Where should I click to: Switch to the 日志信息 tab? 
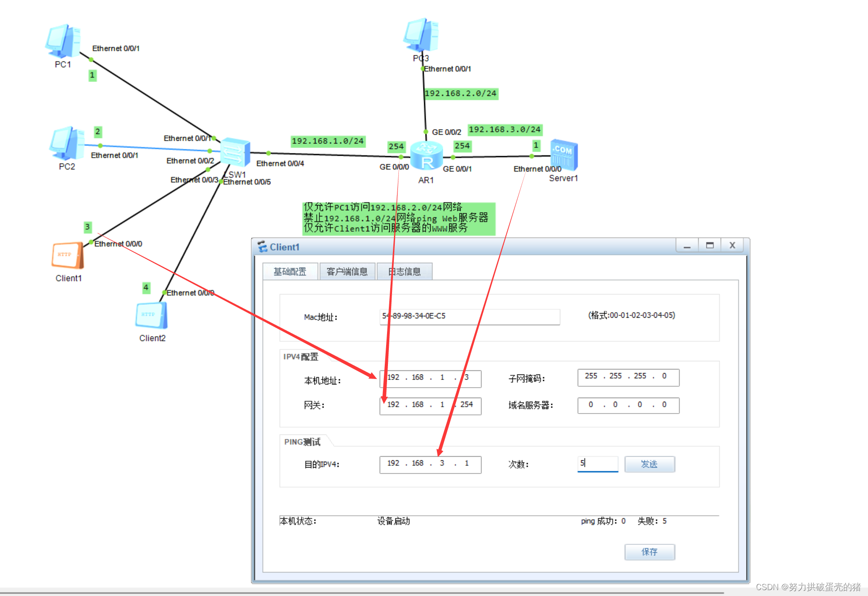405,271
